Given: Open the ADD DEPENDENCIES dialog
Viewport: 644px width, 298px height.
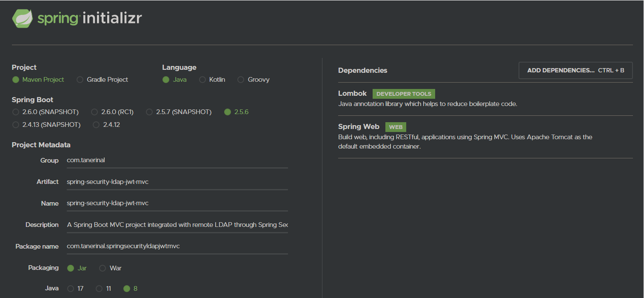Looking at the screenshot, I should (575, 70).
